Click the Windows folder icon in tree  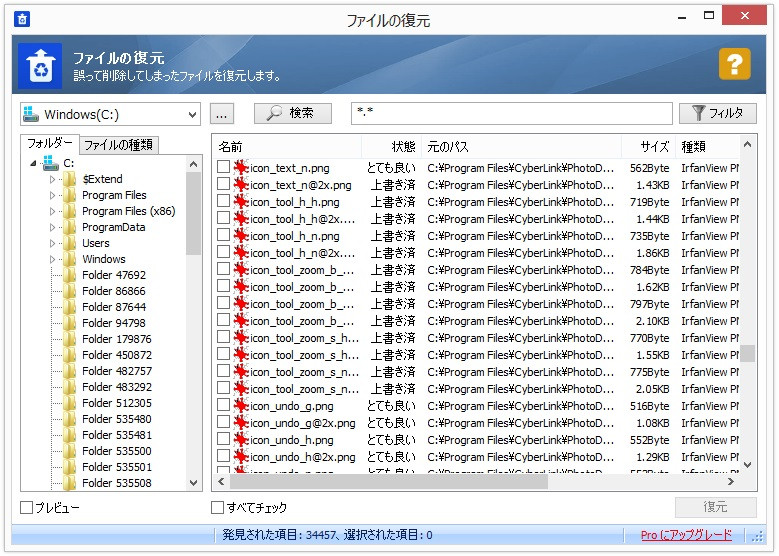tap(69, 259)
